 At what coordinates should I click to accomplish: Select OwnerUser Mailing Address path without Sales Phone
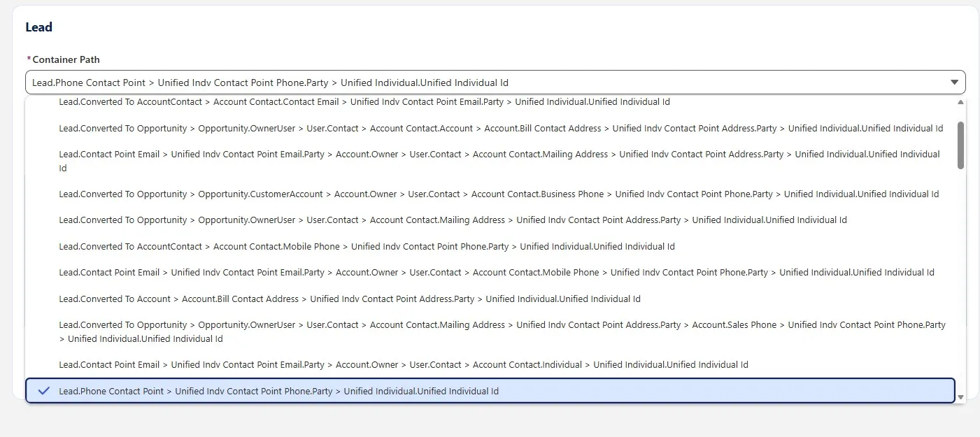pyautogui.click(x=490, y=220)
